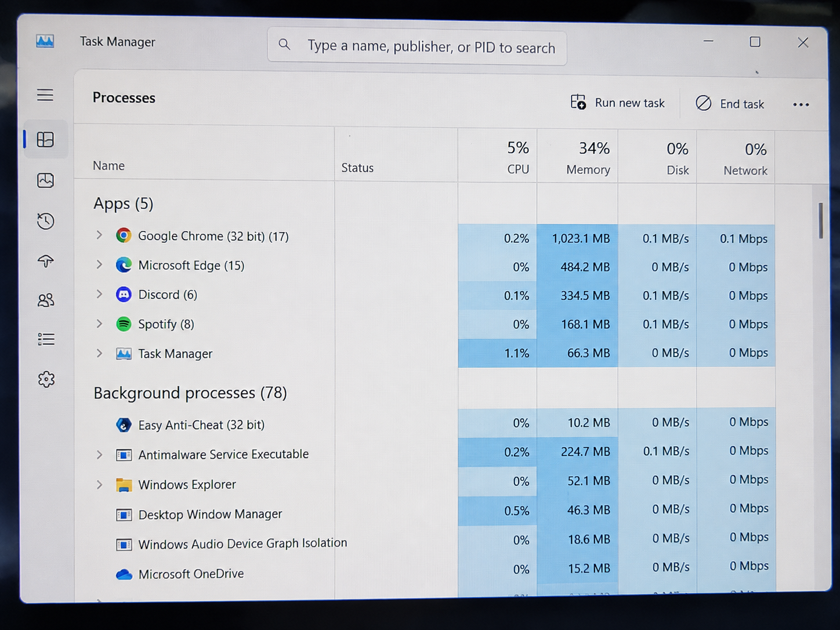840x630 pixels.
Task: Expand the Windows Explorer process group
Action: [99, 484]
